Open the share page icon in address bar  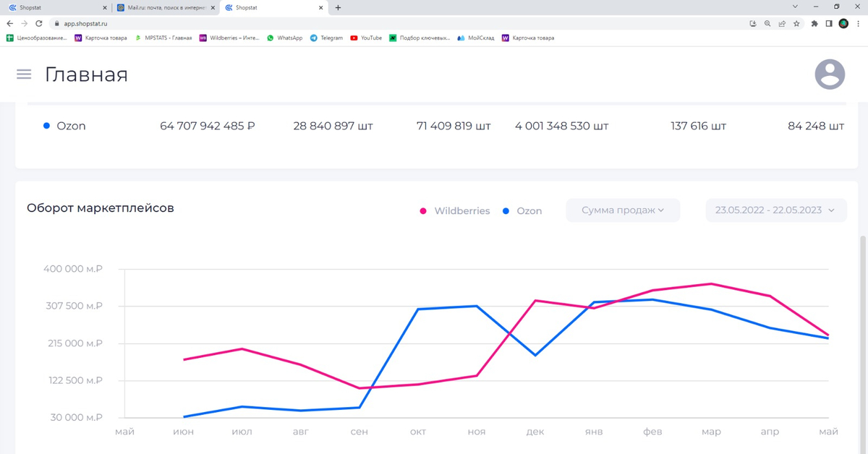click(782, 23)
